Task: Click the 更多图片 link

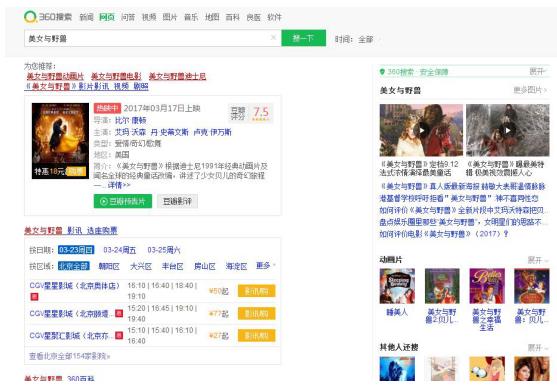Action: (x=530, y=90)
